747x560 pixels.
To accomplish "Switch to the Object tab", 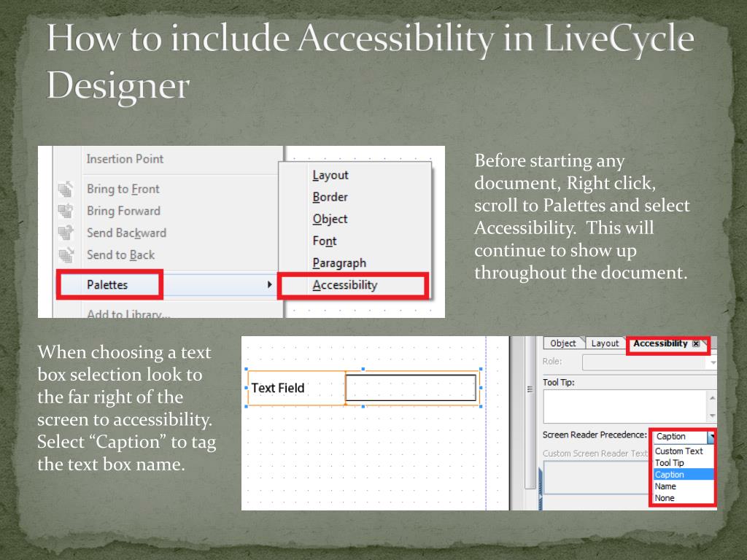I will tap(563, 343).
